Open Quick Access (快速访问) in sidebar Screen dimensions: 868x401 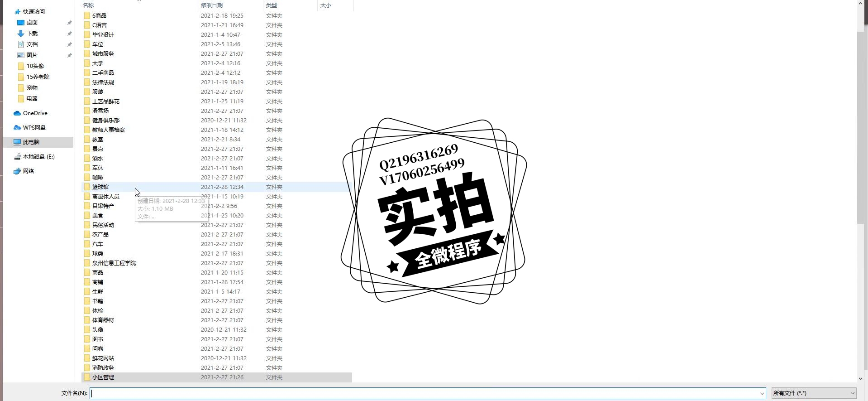[x=34, y=11]
